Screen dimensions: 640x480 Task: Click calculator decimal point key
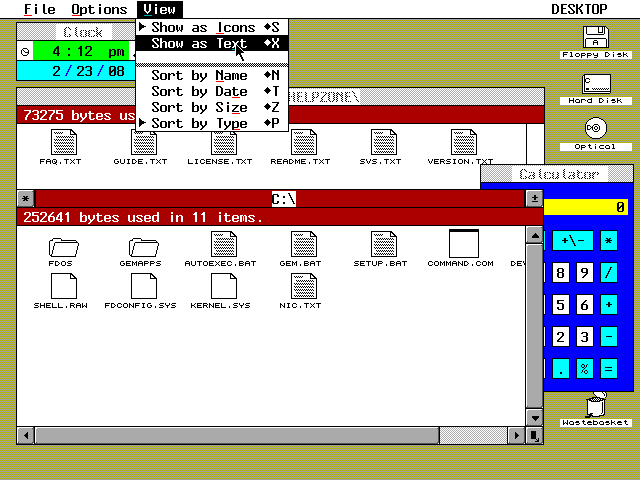(x=560, y=369)
